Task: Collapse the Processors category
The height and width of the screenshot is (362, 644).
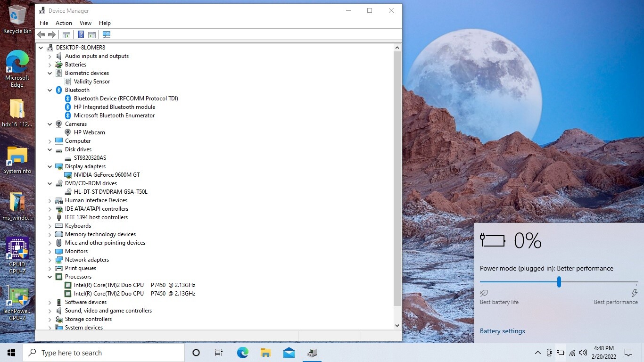Action: (50, 277)
